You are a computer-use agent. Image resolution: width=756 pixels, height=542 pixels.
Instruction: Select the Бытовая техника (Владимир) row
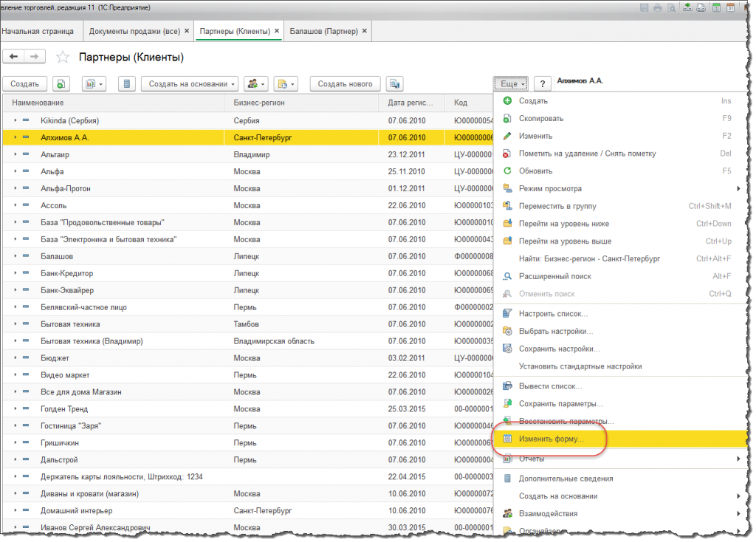[x=248, y=341]
